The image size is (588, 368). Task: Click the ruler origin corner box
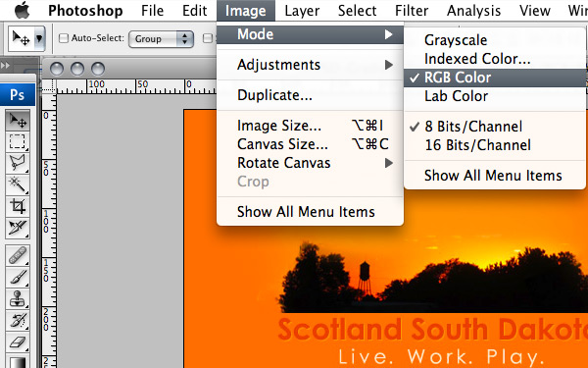click(x=49, y=86)
